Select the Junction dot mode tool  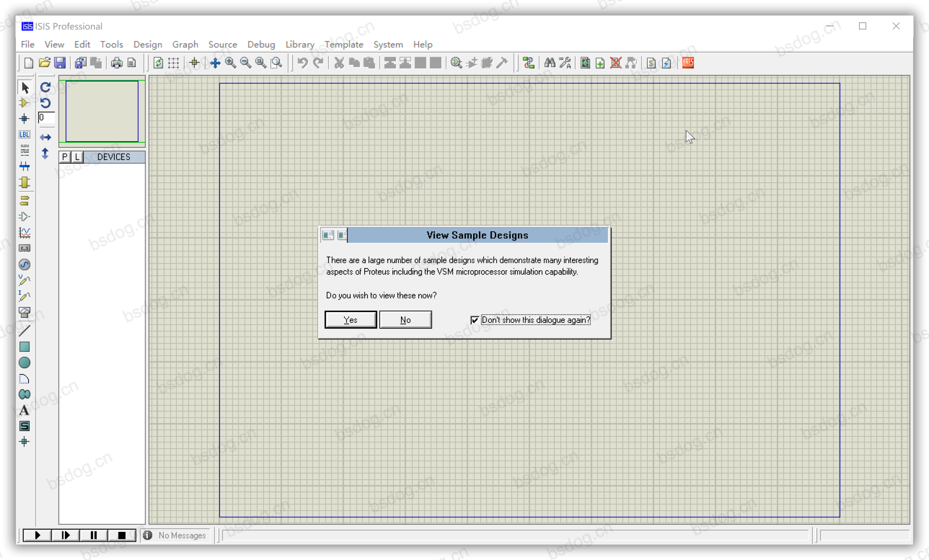point(24,119)
